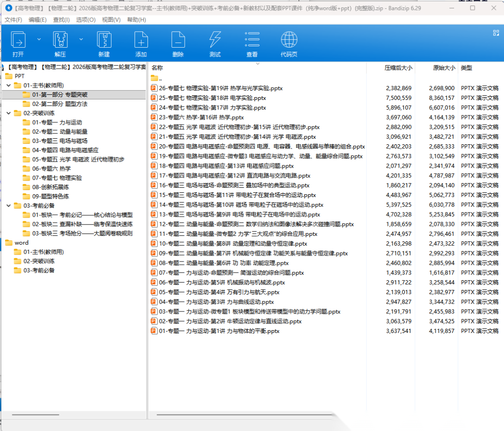Open the view layout grid icon at top right

tap(496, 33)
